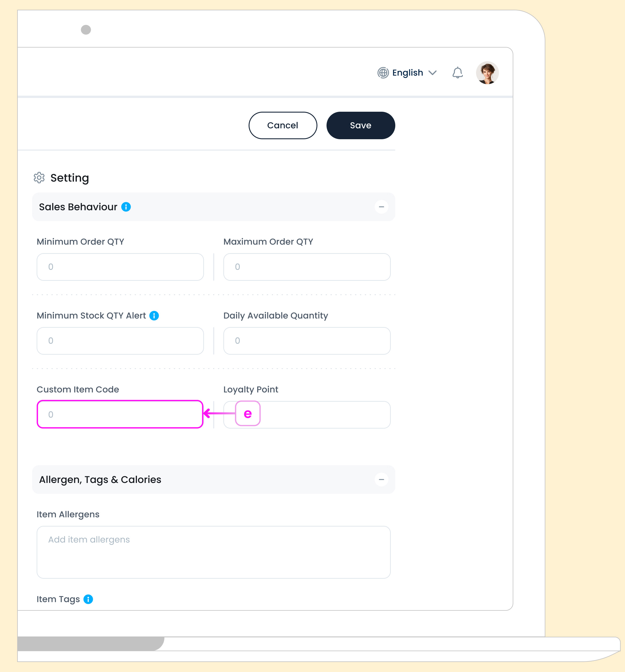Focus the Minimum Order QTY field
This screenshot has width=625, height=672.
[120, 267]
